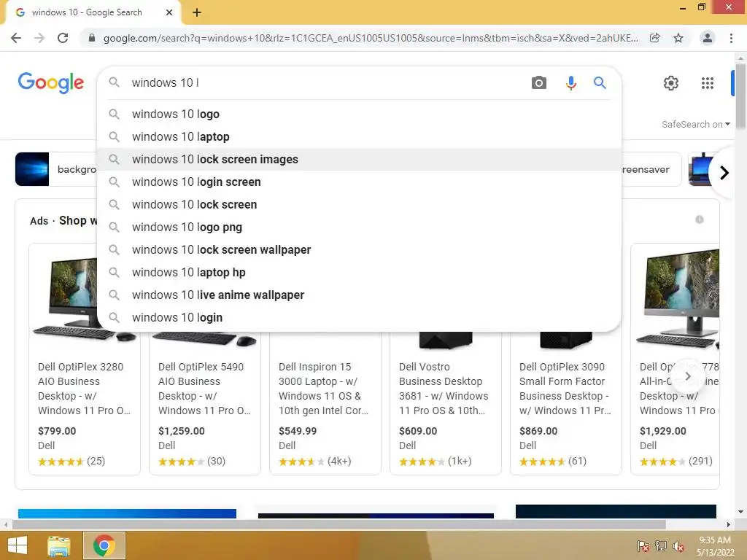The width and height of the screenshot is (747, 560).
Task: Click the $609.00 price
Action: coord(418,431)
